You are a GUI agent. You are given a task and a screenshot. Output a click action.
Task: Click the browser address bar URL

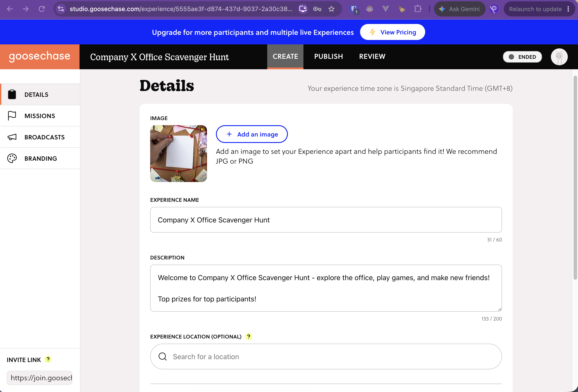click(181, 9)
